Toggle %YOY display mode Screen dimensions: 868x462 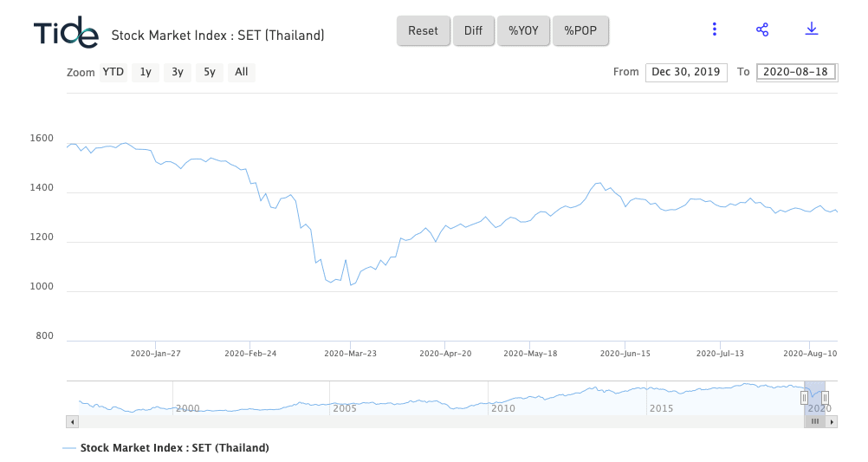point(523,31)
